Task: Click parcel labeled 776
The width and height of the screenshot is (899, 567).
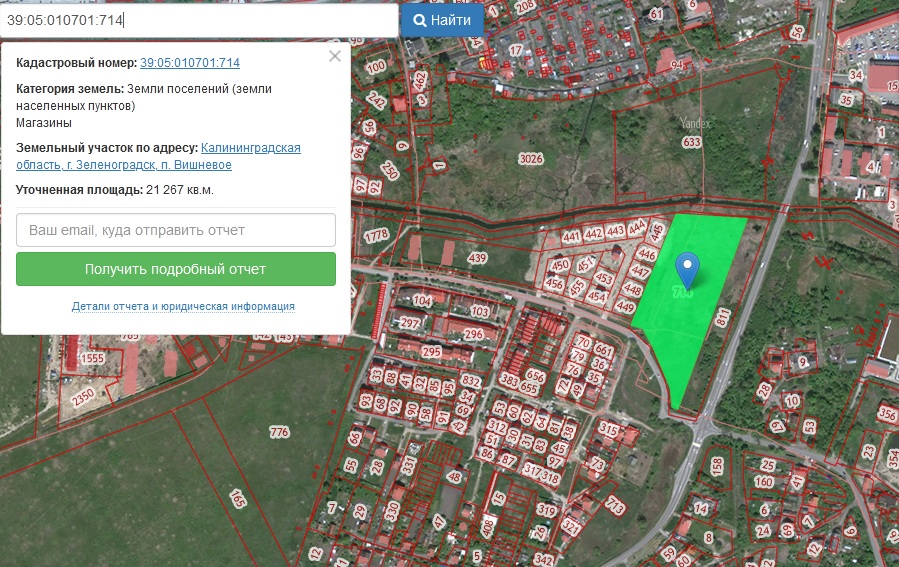Action: coord(279,432)
